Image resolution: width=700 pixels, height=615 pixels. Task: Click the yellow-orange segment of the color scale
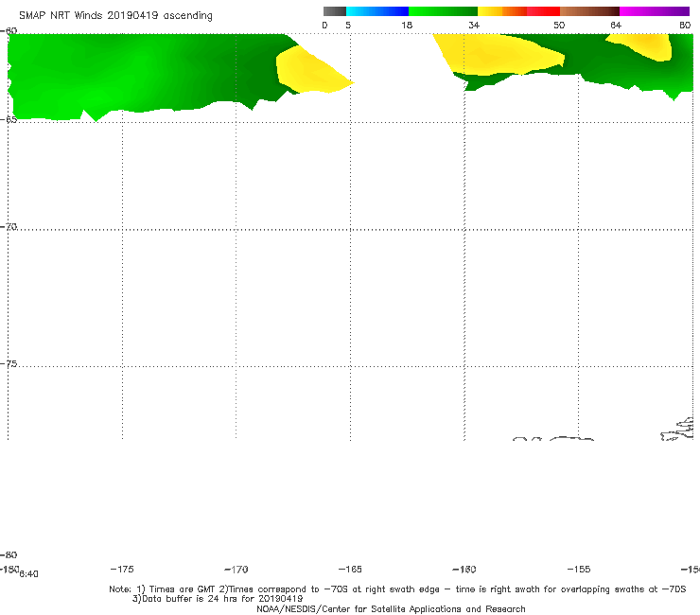(502, 11)
